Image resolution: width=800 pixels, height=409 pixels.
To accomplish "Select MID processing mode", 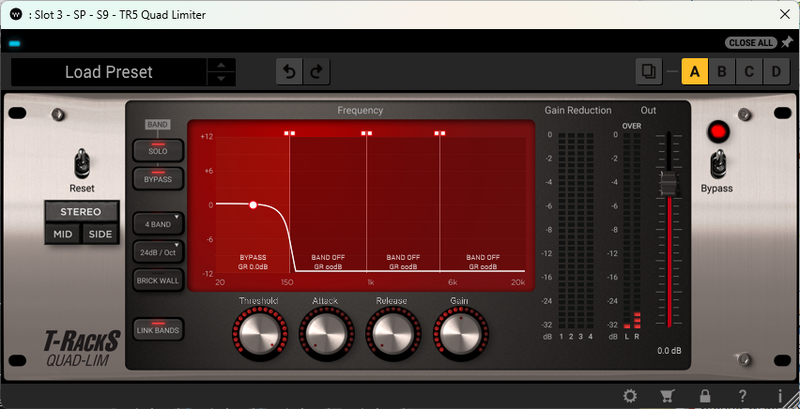I will click(63, 234).
